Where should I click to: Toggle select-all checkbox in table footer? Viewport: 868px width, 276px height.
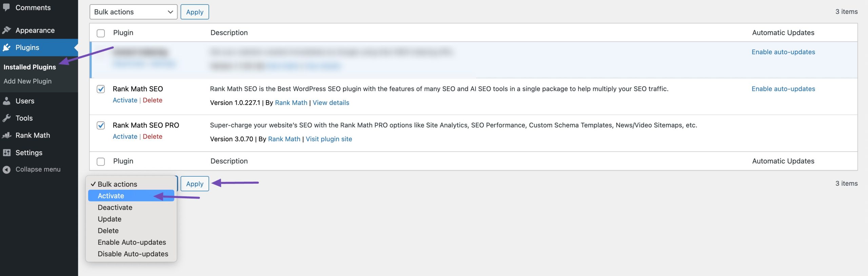[101, 161]
